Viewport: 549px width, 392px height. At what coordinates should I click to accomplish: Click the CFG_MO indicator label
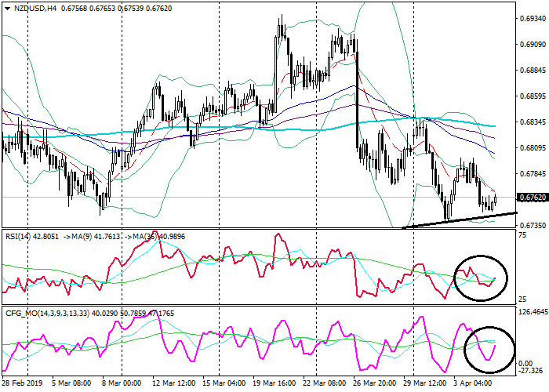tap(24, 313)
